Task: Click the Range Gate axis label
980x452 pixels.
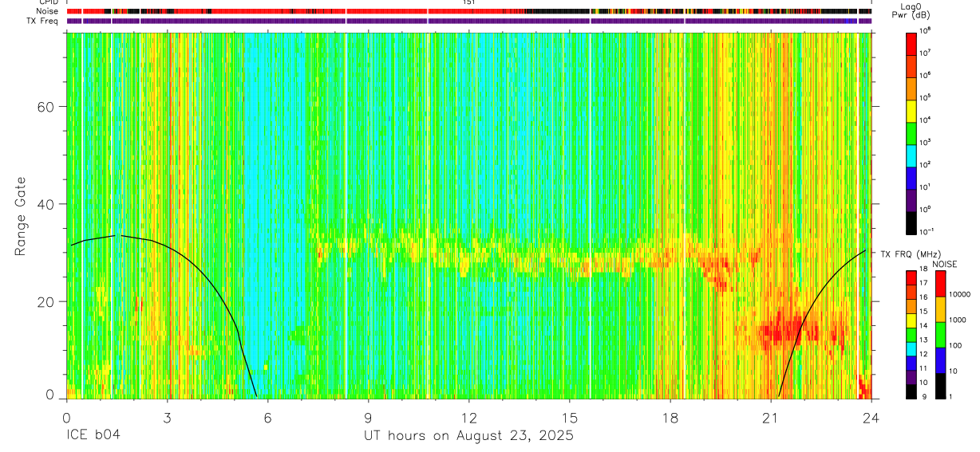Action: 20,216
